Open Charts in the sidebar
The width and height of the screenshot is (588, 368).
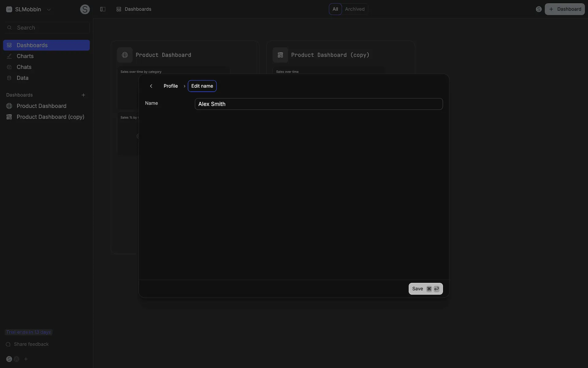pyautogui.click(x=25, y=56)
